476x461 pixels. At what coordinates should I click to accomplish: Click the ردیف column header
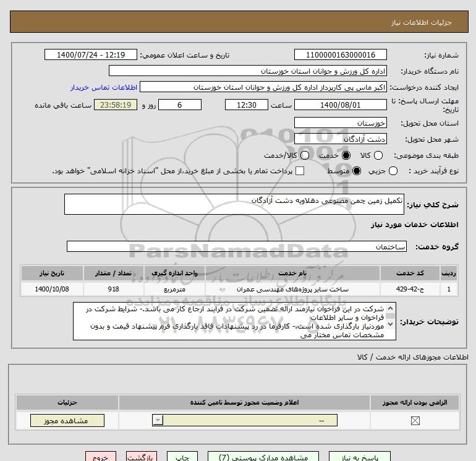point(449,273)
